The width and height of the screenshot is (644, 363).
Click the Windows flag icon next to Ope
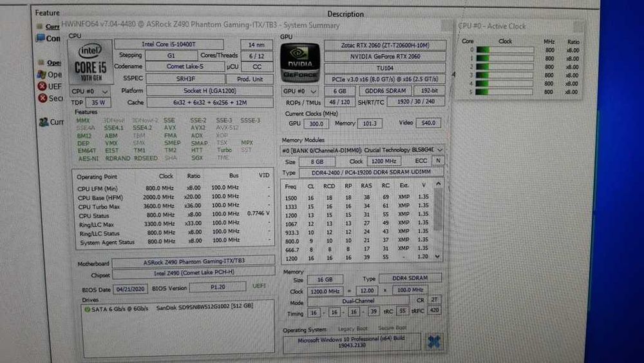pyautogui.click(x=41, y=74)
